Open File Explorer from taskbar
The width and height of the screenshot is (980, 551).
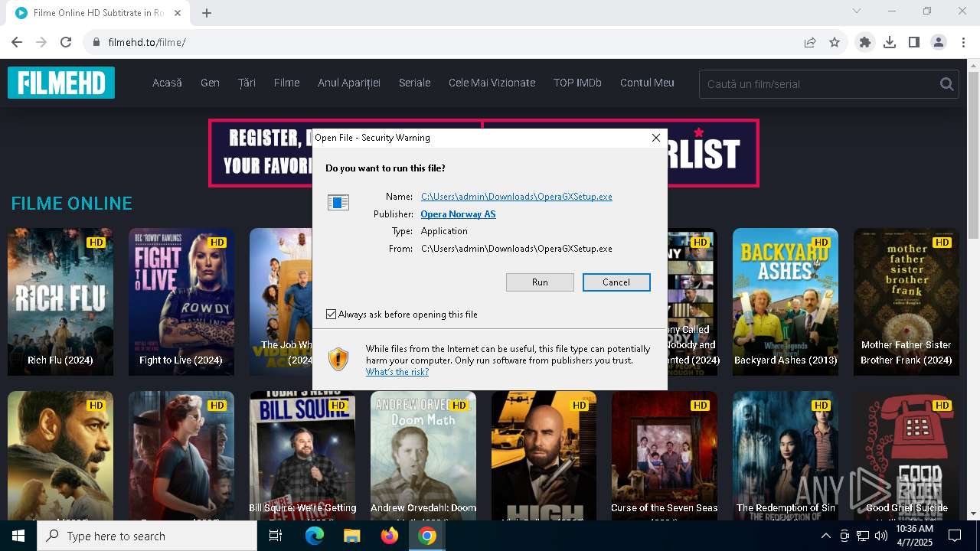(351, 536)
